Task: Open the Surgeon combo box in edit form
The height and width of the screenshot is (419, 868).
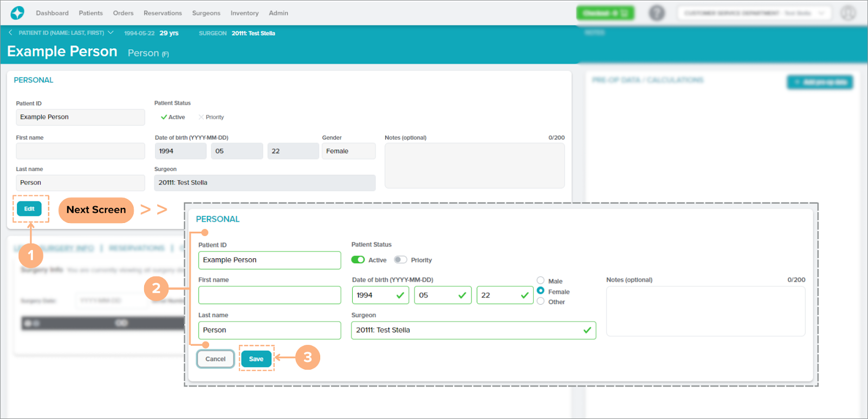Action: pos(466,330)
